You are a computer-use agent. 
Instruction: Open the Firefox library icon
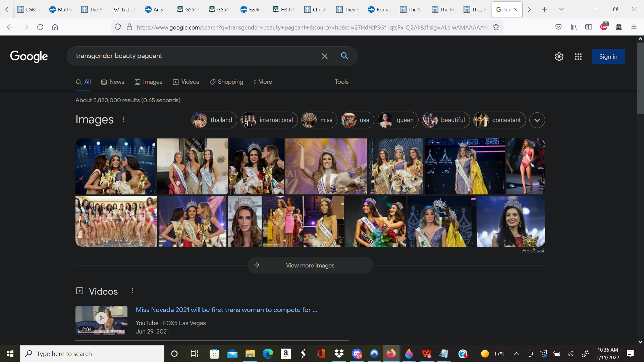[574, 27]
